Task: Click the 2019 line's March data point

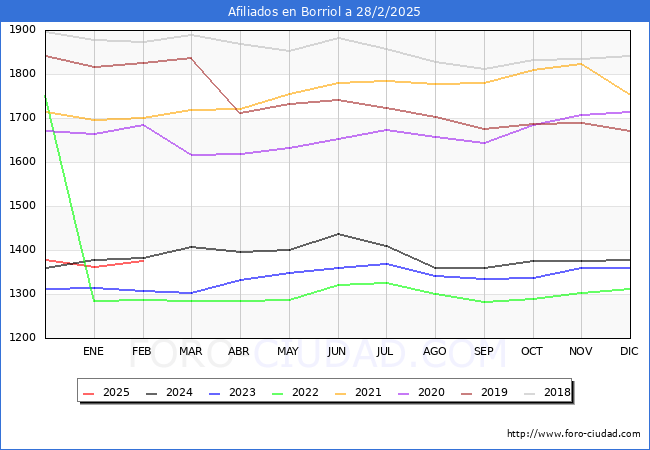Action: click(x=191, y=58)
